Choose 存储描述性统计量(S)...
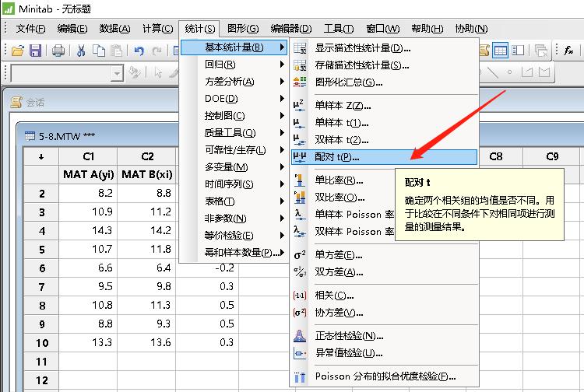 (x=384, y=65)
